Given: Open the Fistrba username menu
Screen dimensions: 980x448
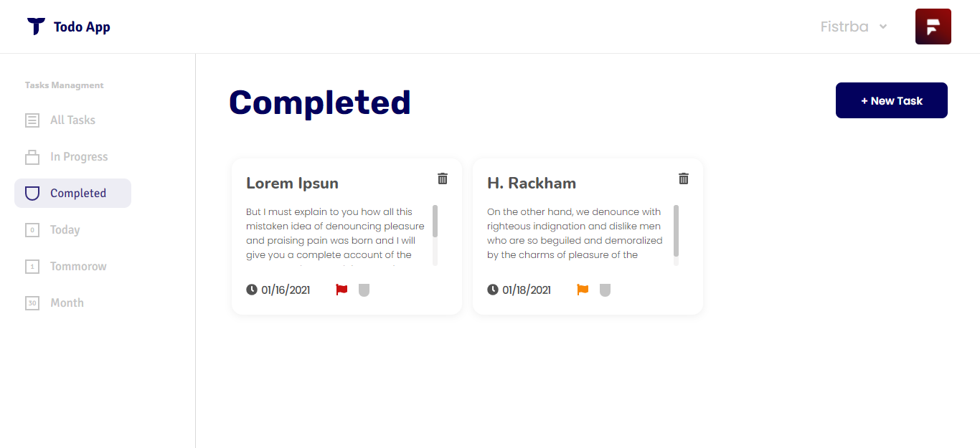Looking at the screenshot, I should point(844,27).
